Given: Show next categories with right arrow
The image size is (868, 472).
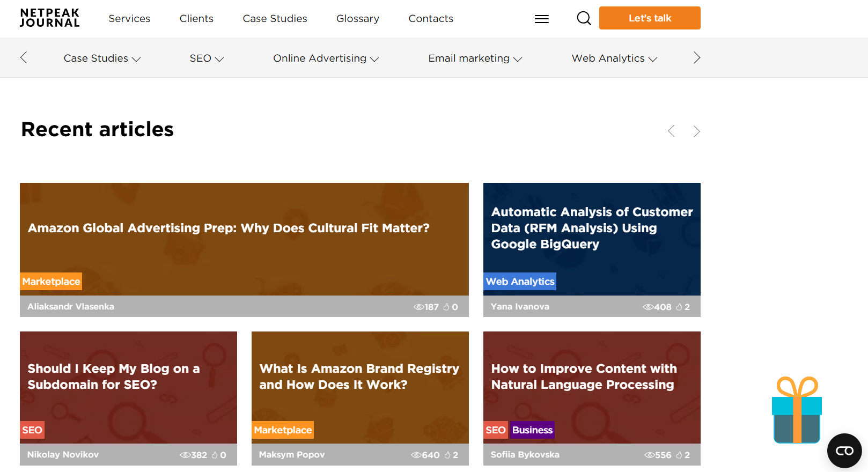Looking at the screenshot, I should pos(696,57).
